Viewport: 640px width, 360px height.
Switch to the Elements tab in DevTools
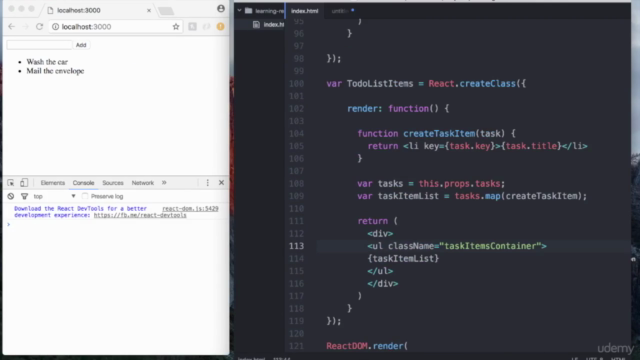coord(53,183)
